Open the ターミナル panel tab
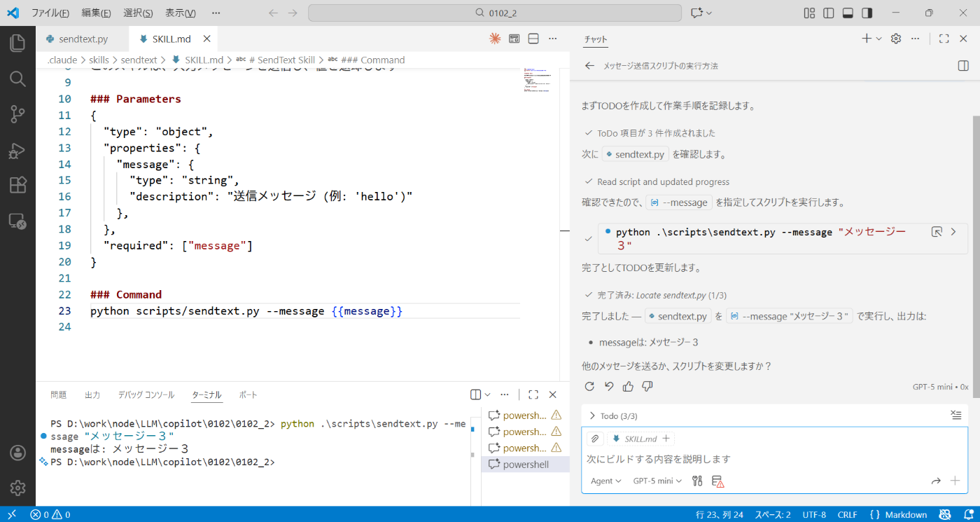 [x=206, y=394]
